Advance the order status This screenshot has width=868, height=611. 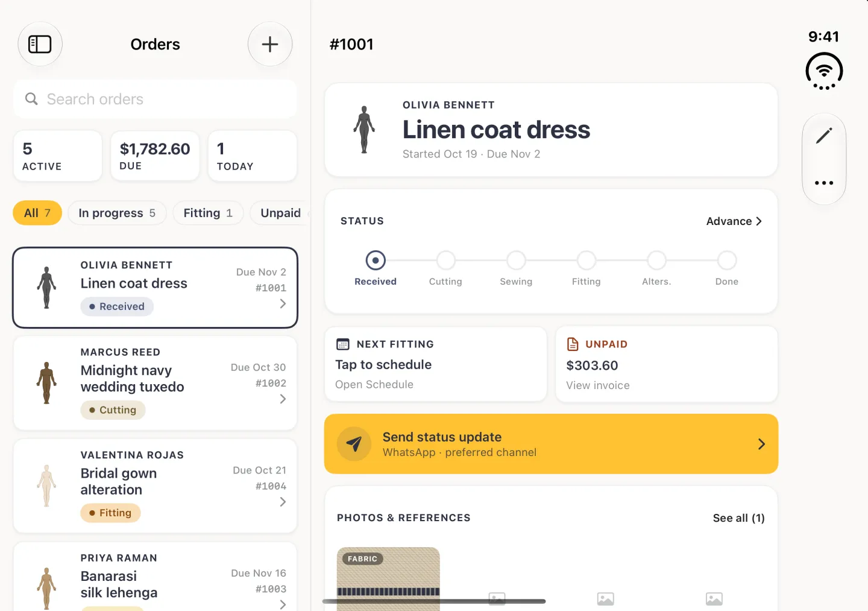pyautogui.click(x=734, y=221)
